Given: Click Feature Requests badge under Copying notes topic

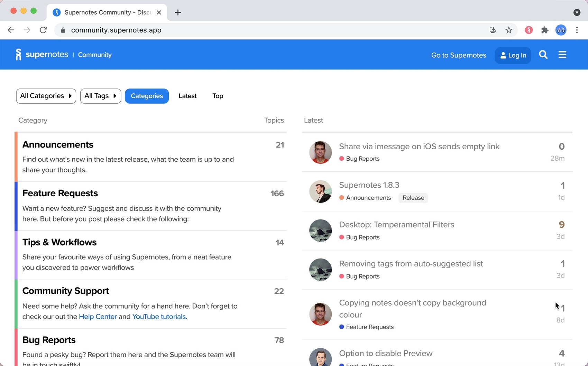Looking at the screenshot, I should [367, 327].
